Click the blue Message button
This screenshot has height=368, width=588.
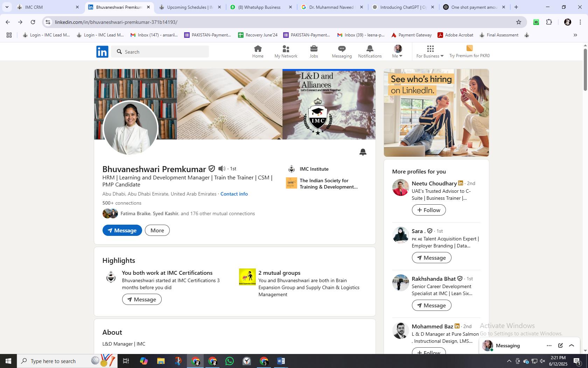(122, 230)
